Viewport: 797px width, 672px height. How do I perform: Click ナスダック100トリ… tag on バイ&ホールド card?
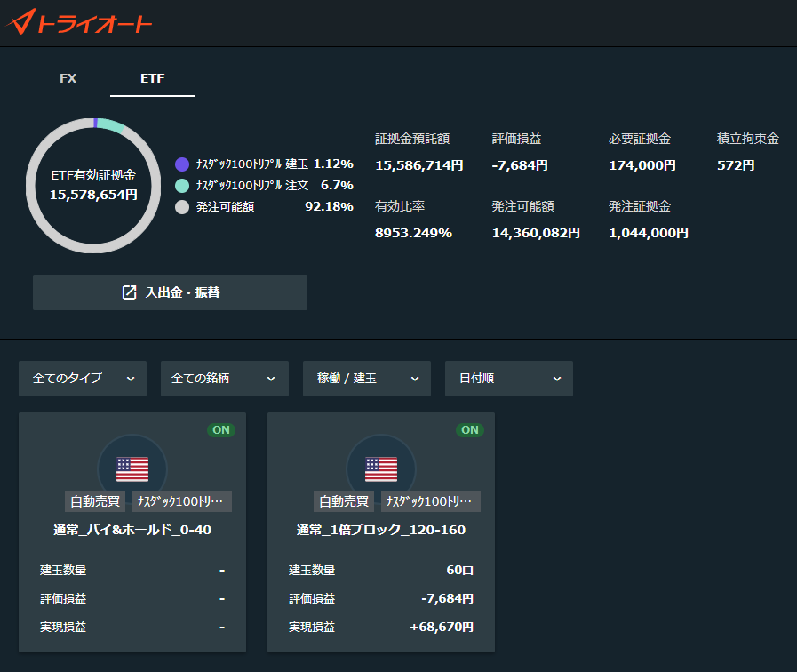coord(182,501)
